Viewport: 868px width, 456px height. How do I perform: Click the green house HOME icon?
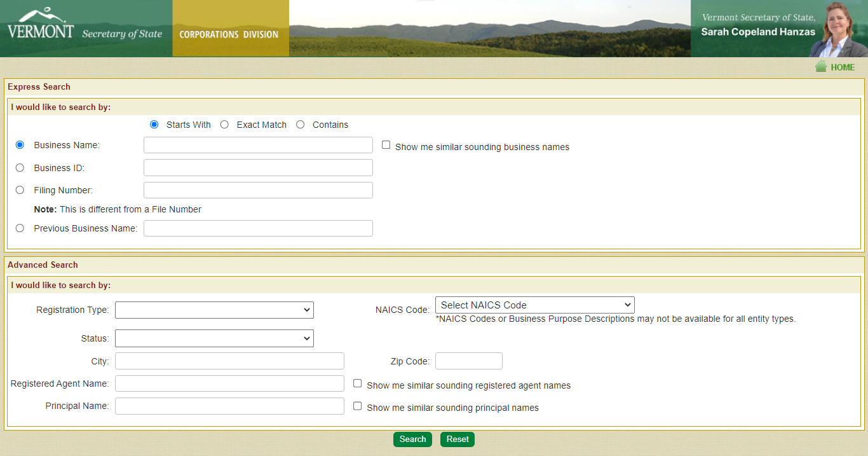click(x=821, y=67)
